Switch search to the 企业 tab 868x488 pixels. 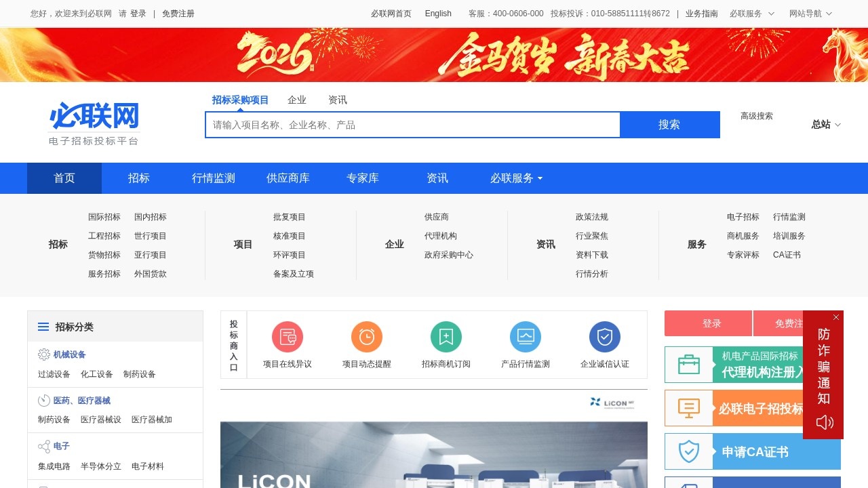pos(297,100)
